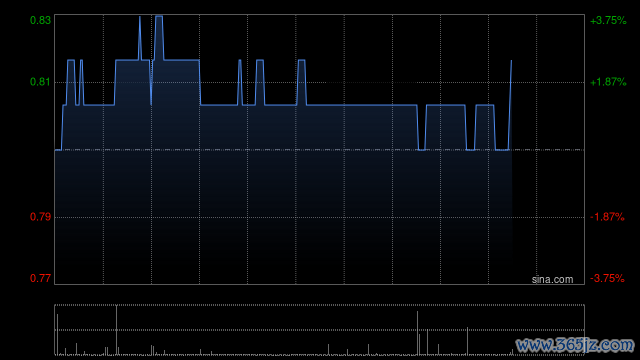
Task: Click the dotted previous-close baseline right of the price line
Action: coord(548,150)
